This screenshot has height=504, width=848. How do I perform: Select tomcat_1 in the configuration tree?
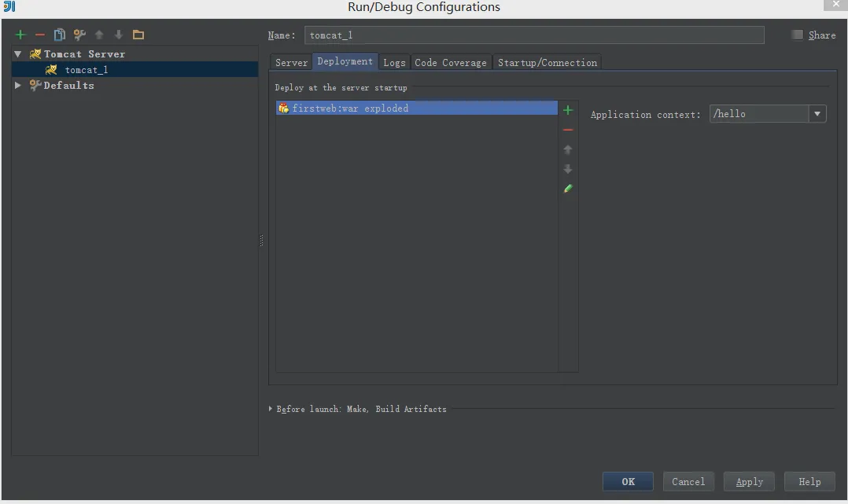coord(86,70)
